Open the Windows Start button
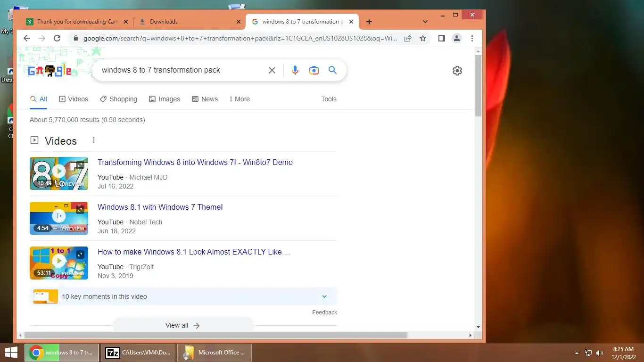Image resolution: width=644 pixels, height=362 pixels. (x=11, y=352)
